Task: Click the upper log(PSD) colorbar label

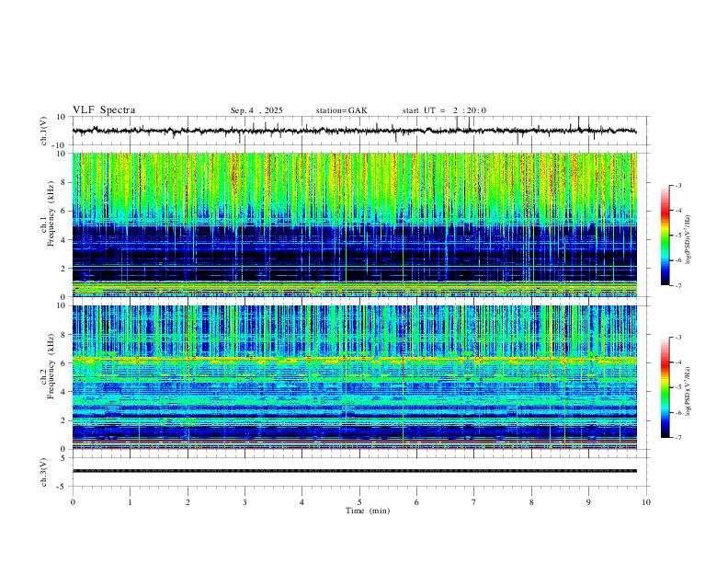Action: (x=688, y=240)
